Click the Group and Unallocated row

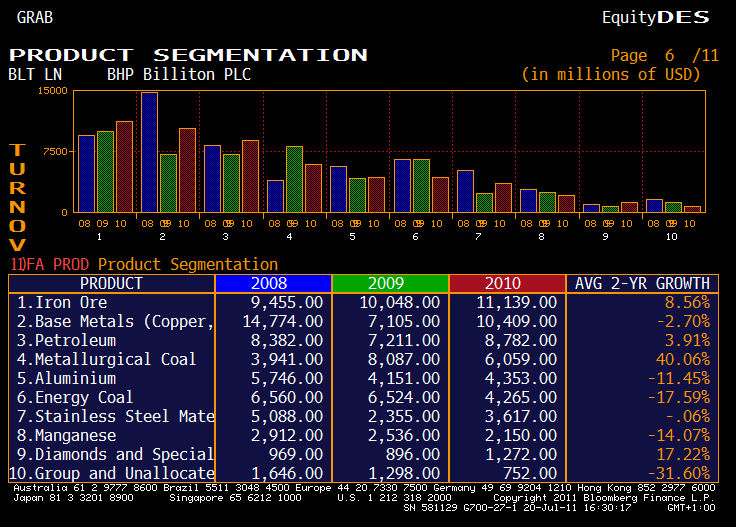pos(113,473)
